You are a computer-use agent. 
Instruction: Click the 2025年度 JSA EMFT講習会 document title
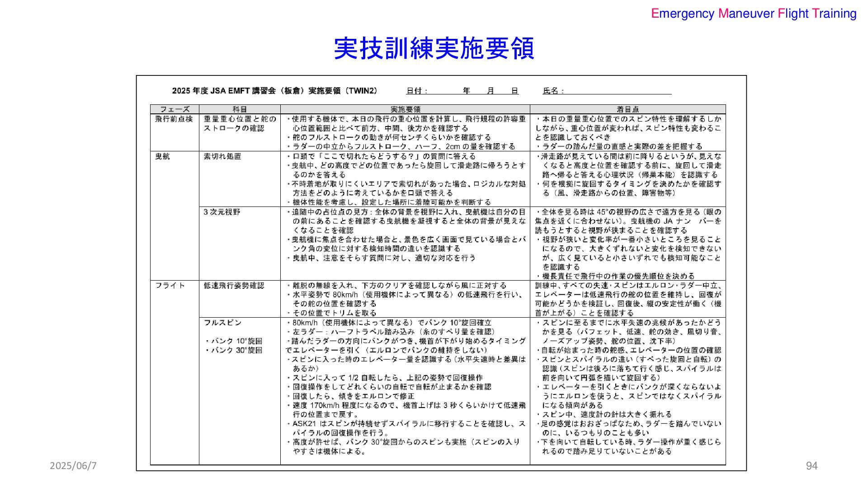pyautogui.click(x=274, y=91)
